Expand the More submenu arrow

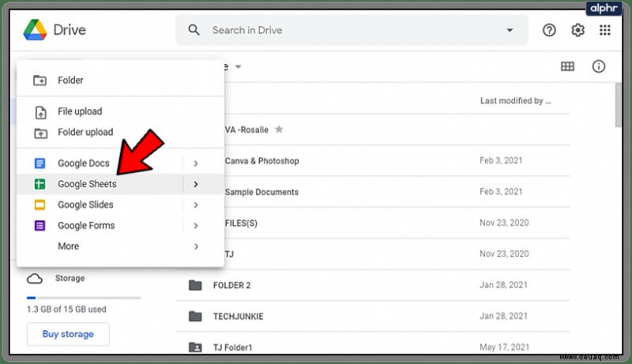coord(196,246)
